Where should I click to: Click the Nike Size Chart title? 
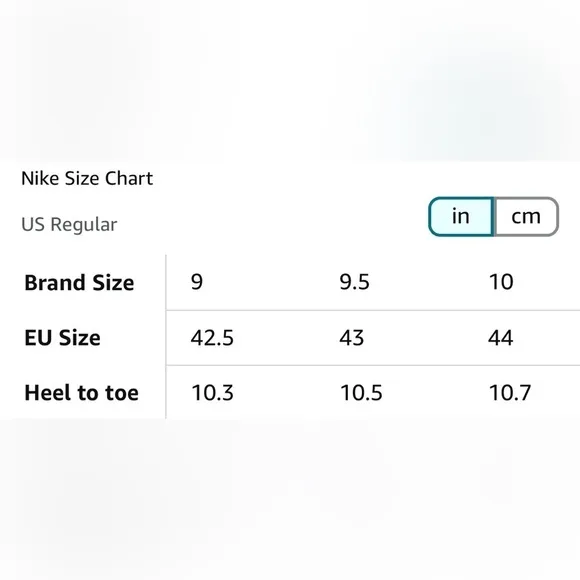(x=87, y=178)
